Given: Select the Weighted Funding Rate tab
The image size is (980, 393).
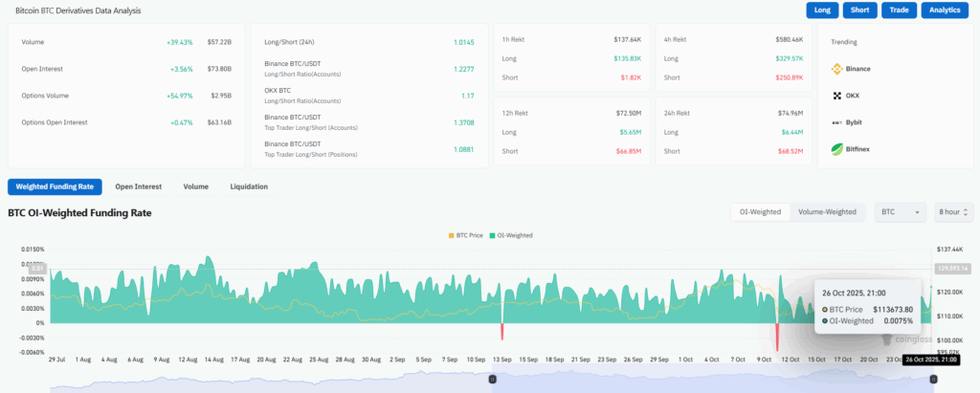Looking at the screenshot, I should (x=55, y=186).
